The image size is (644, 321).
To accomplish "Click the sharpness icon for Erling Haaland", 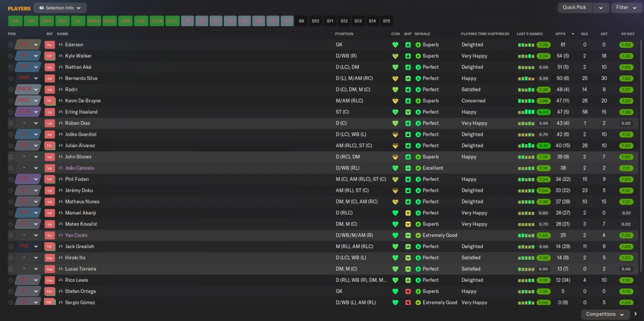I will point(408,112).
